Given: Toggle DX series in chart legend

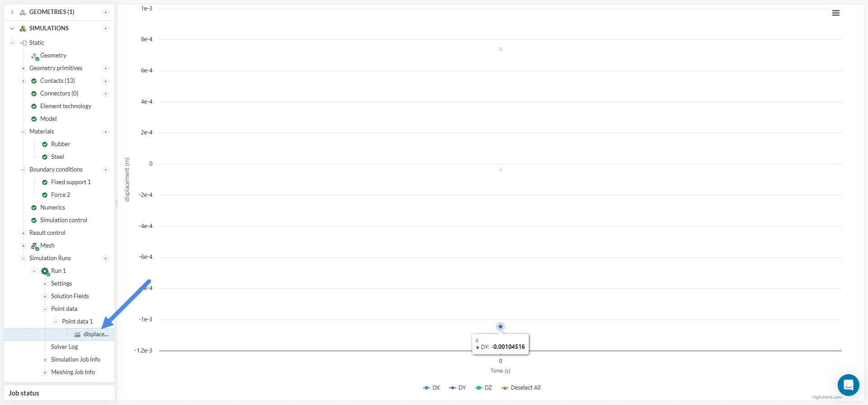Looking at the screenshot, I should coord(432,388).
